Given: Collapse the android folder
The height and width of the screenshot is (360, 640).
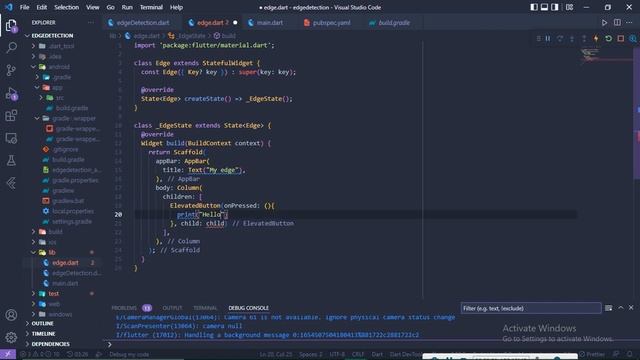Looking at the screenshot, I should (x=59, y=67).
